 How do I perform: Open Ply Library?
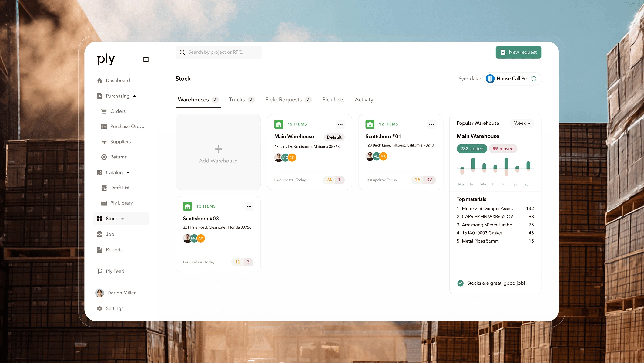(117, 203)
